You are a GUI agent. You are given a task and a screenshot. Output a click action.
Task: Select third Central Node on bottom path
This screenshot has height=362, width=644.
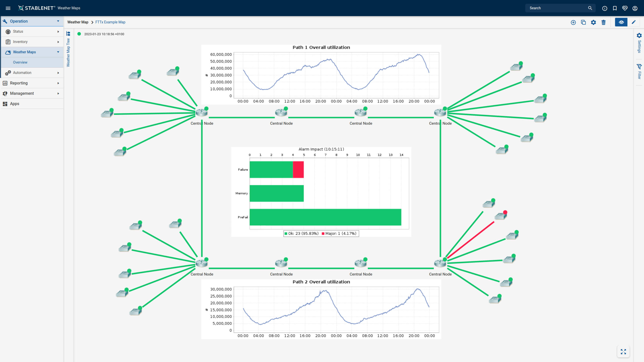pyautogui.click(x=361, y=263)
